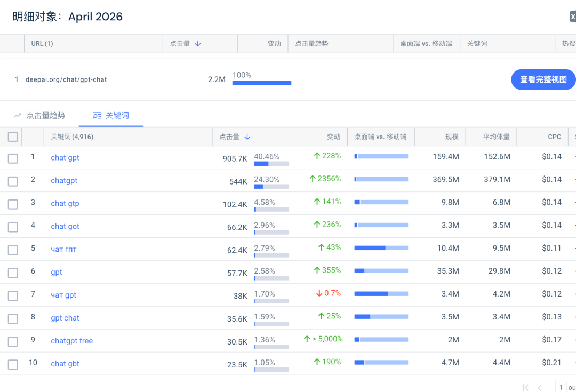The width and height of the screenshot is (576, 392).
Task: Click the page number input field
Action: click(561, 387)
